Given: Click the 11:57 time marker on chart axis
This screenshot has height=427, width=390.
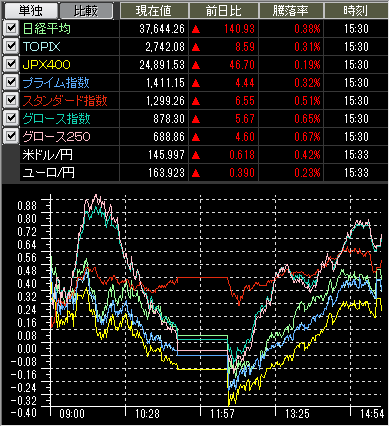Looking at the screenshot, I should click(x=223, y=414).
